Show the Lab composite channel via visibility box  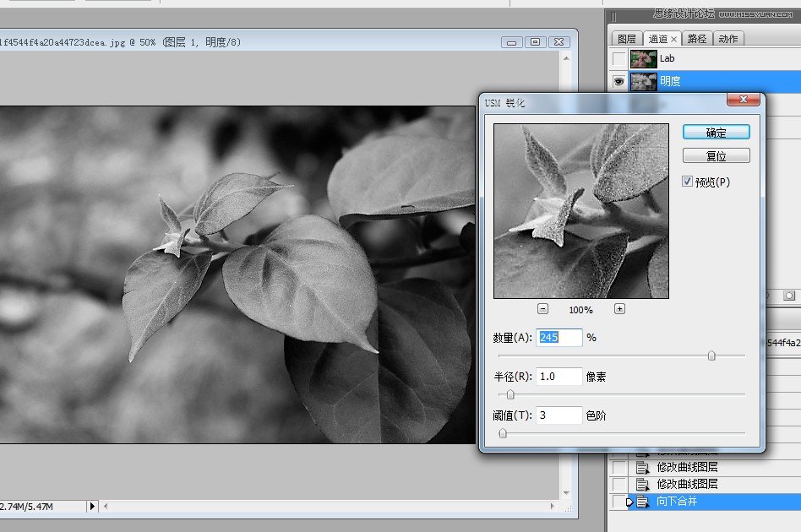pyautogui.click(x=618, y=59)
